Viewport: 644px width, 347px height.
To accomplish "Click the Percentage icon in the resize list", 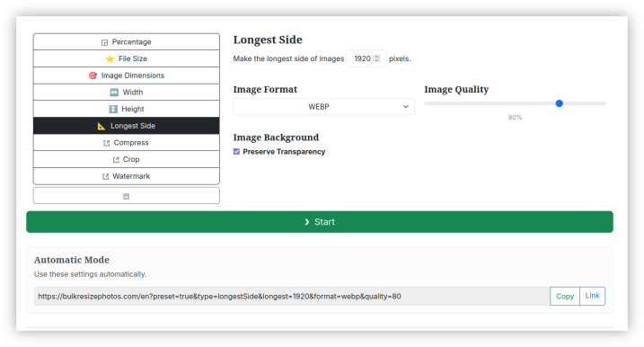I will [x=105, y=42].
